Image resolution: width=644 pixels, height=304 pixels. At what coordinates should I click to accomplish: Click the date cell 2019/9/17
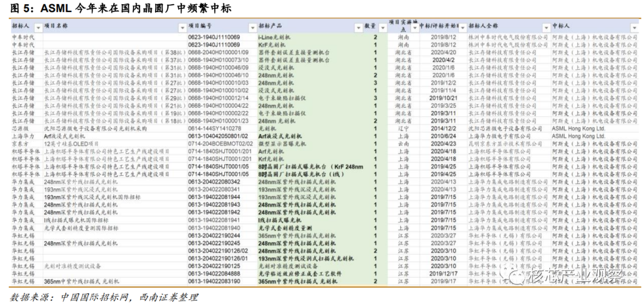pyautogui.click(x=444, y=281)
